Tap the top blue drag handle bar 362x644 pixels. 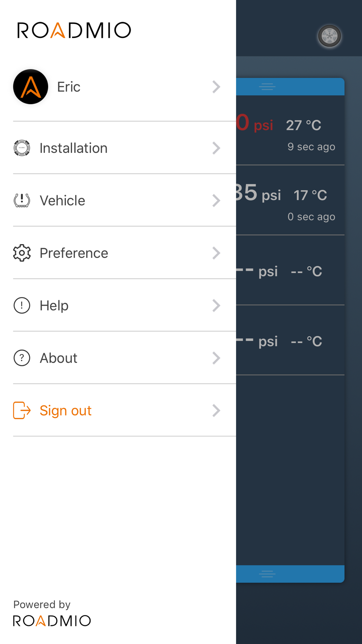point(290,87)
